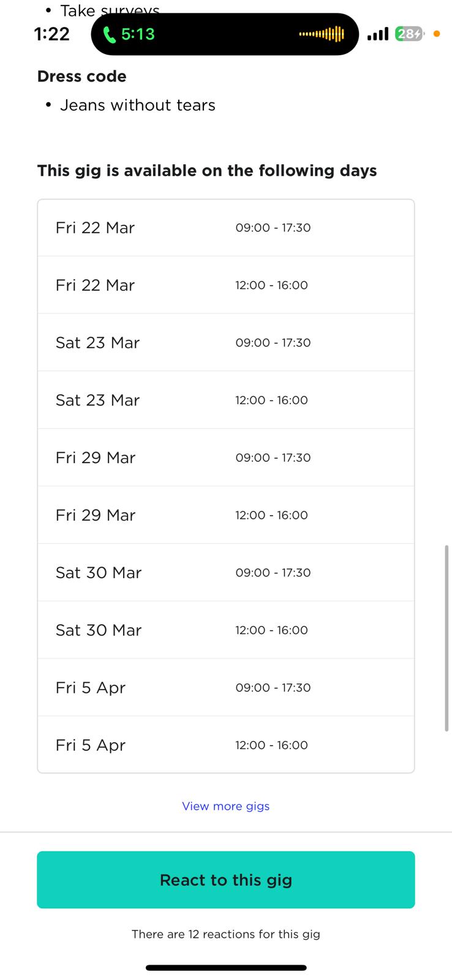Choose Sat 23 Mar 12:00 - 16:00 slot
452x980 pixels.
pyautogui.click(x=226, y=400)
